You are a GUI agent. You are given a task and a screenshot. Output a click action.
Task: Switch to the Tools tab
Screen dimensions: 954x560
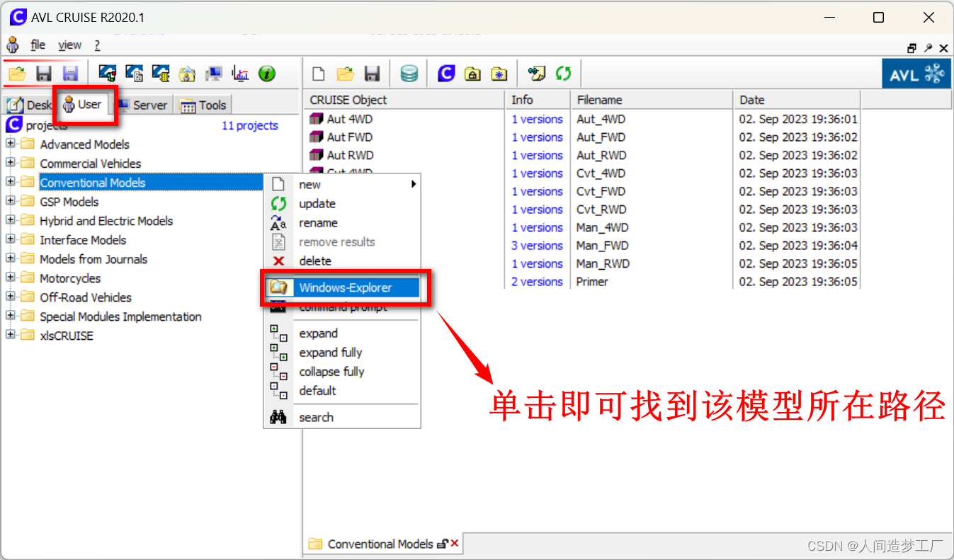point(204,105)
